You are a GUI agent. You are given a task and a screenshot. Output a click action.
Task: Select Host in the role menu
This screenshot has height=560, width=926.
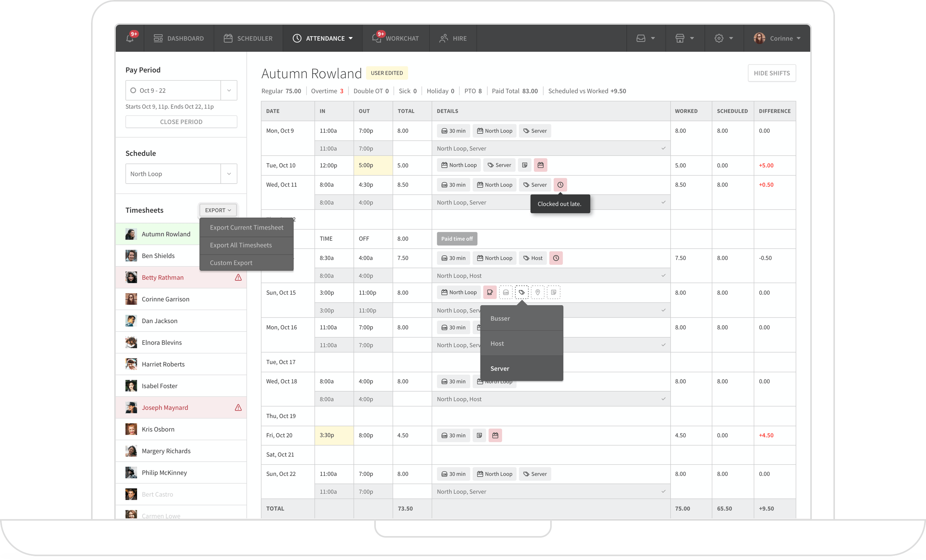point(497,343)
